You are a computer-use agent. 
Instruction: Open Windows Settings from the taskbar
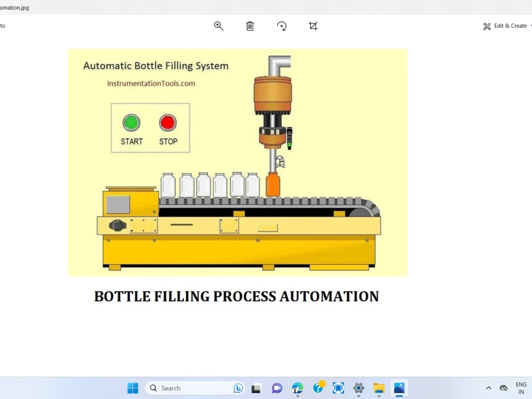tap(359, 388)
